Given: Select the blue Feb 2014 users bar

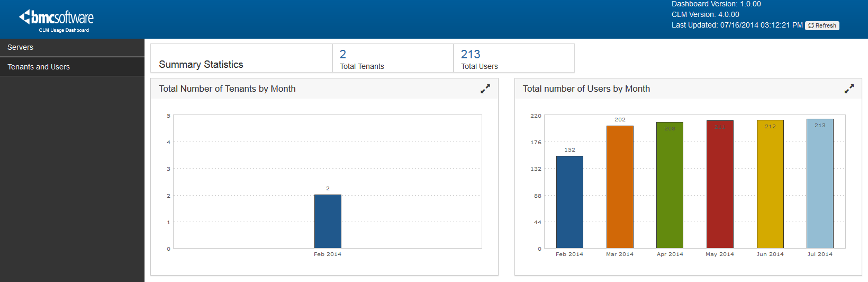Looking at the screenshot, I should (x=569, y=201).
